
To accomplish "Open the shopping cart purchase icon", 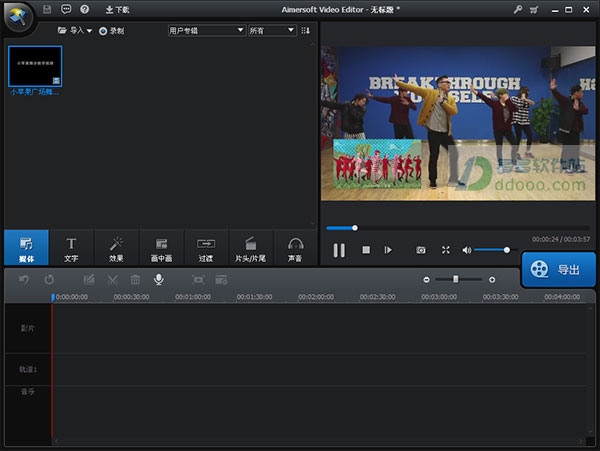I will [534, 10].
